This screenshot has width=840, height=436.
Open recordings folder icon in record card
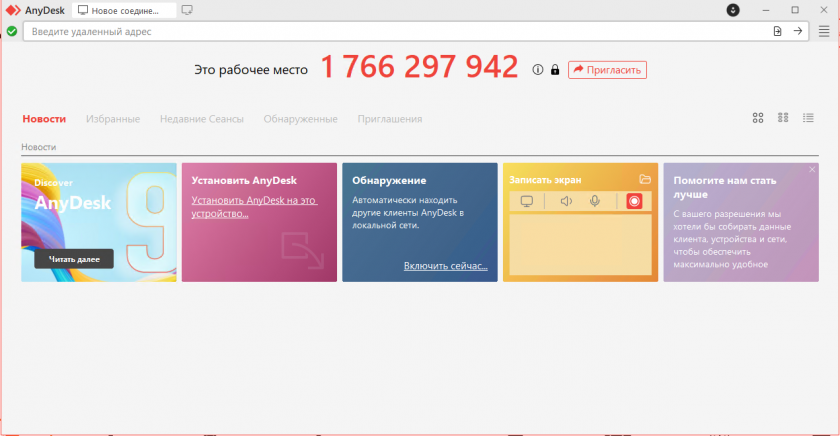point(645,179)
